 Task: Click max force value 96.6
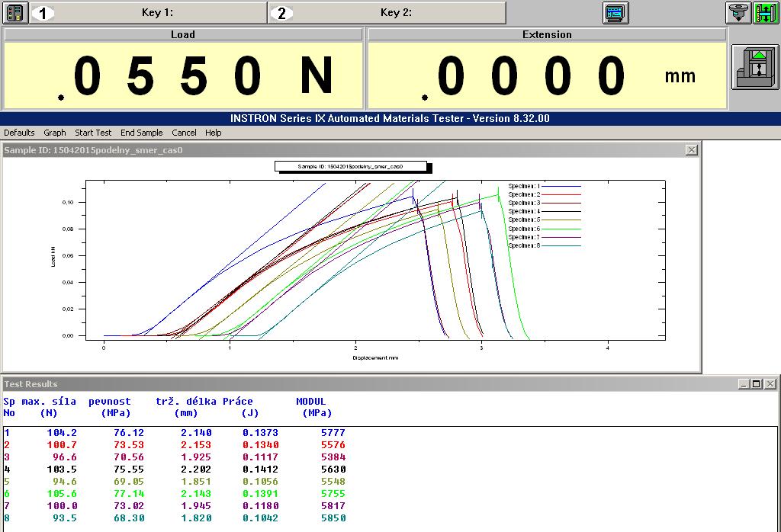(65, 457)
